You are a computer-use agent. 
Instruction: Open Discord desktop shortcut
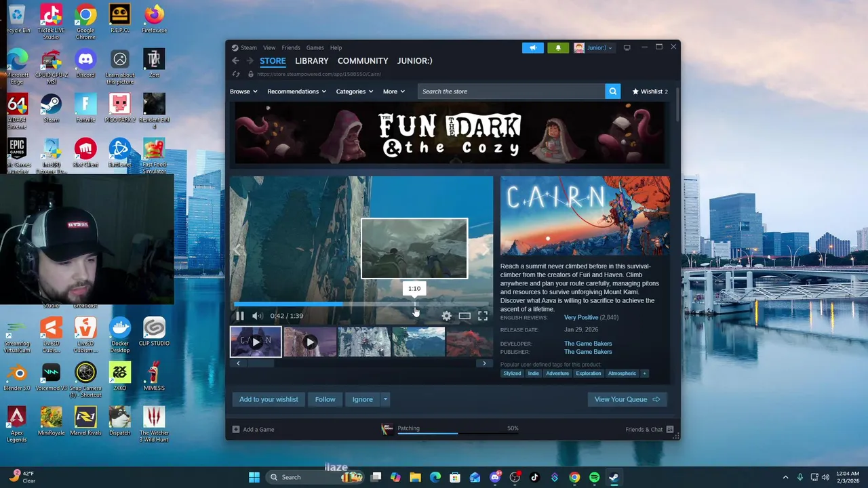point(85,64)
